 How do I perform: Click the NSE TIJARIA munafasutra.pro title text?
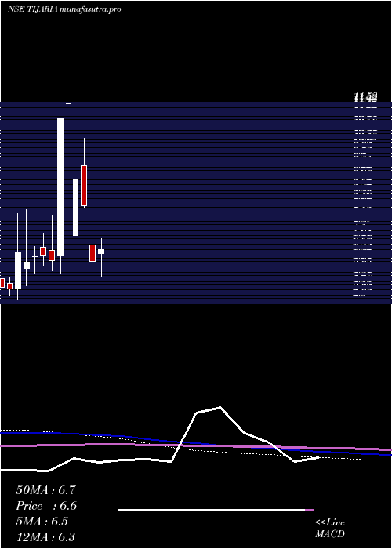[x=64, y=9]
